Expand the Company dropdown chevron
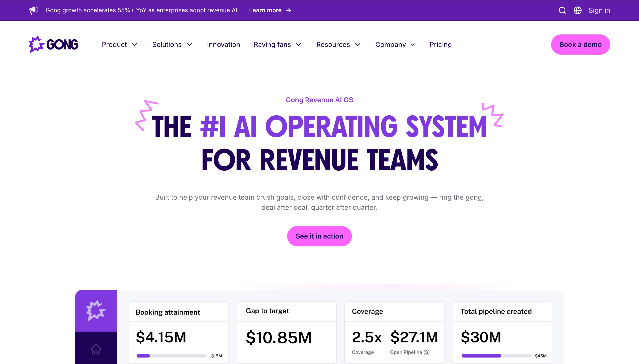 click(413, 45)
